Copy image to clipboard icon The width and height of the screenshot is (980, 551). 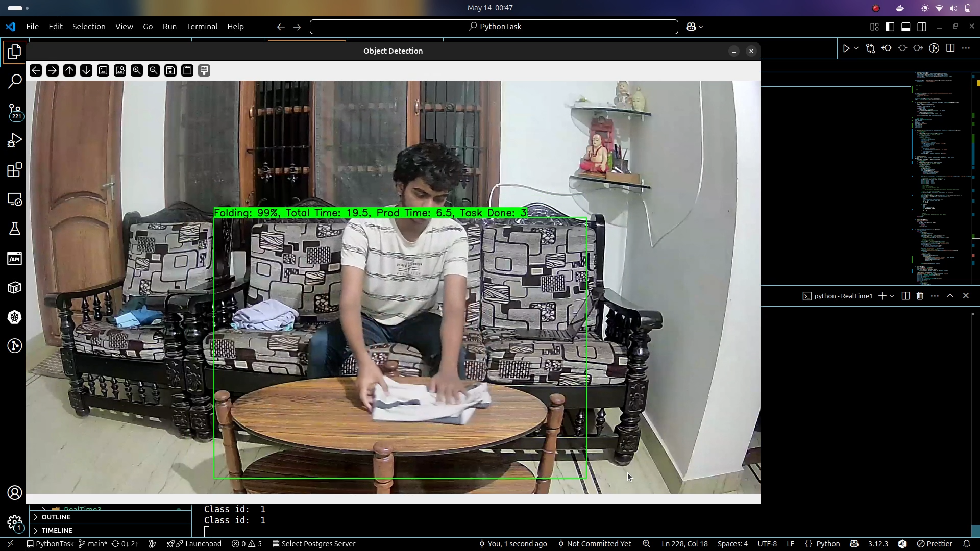pyautogui.click(x=187, y=70)
